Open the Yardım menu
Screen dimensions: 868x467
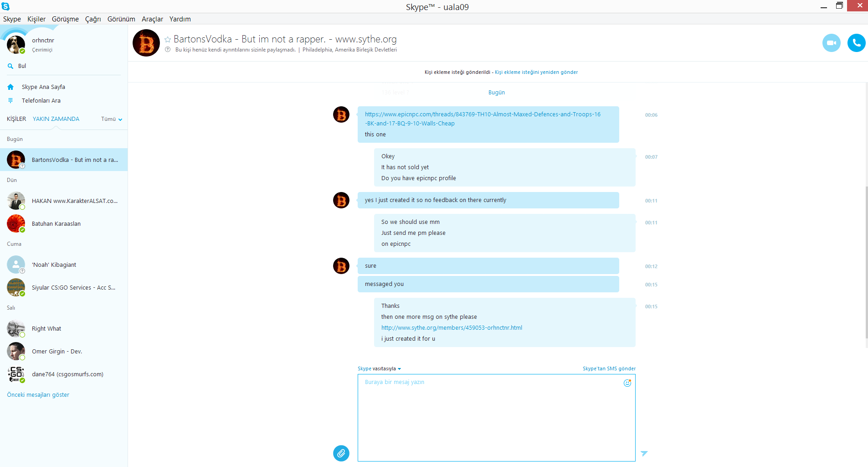coord(180,19)
